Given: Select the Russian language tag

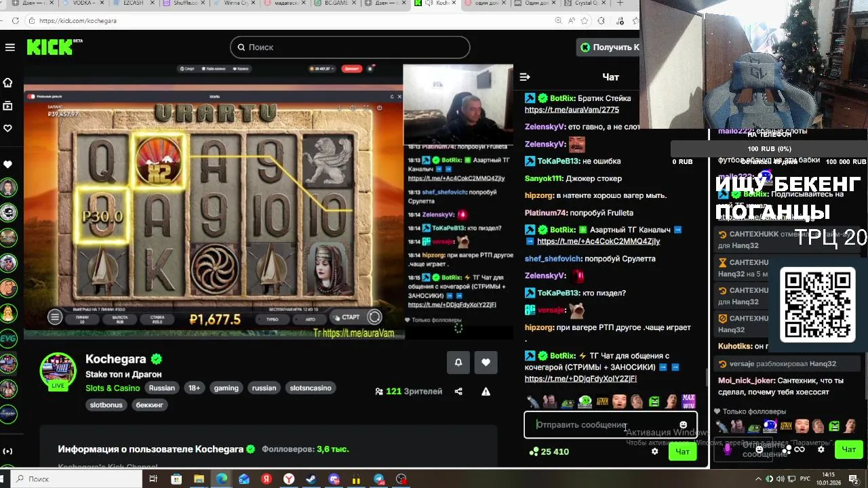Looking at the screenshot, I should coord(161,388).
